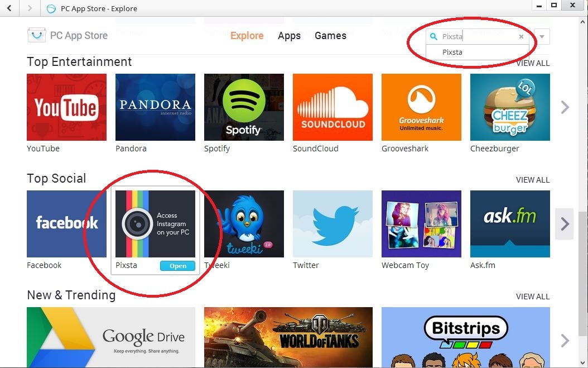The width and height of the screenshot is (588, 368).
Task: Click the Grooveshark label text
Action: coord(405,149)
